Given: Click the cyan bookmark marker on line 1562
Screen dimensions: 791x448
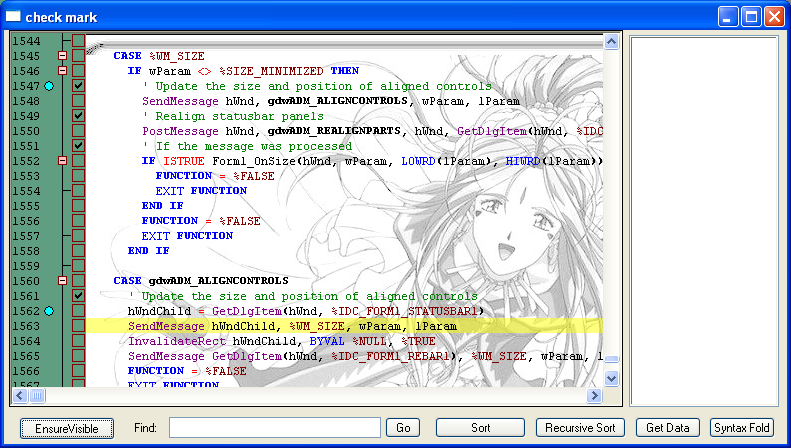Looking at the screenshot, I should (x=49, y=311).
